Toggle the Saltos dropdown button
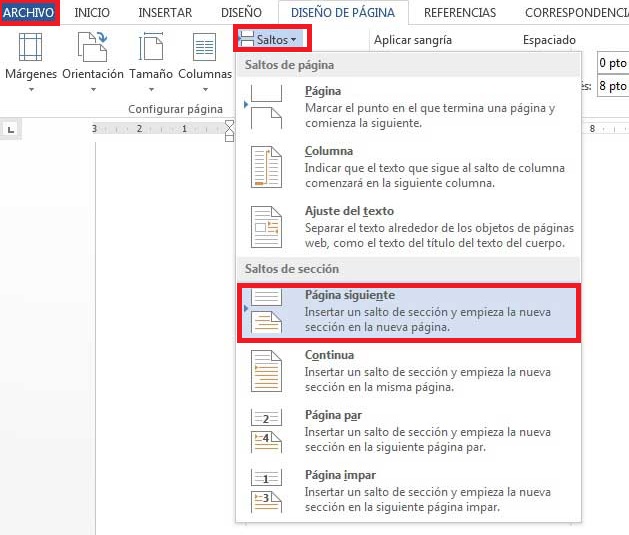Screen dimensions: 629x535 272,39
